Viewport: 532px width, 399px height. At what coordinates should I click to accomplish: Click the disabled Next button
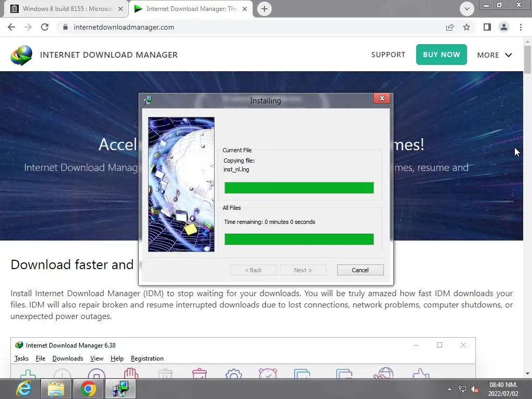(303, 270)
